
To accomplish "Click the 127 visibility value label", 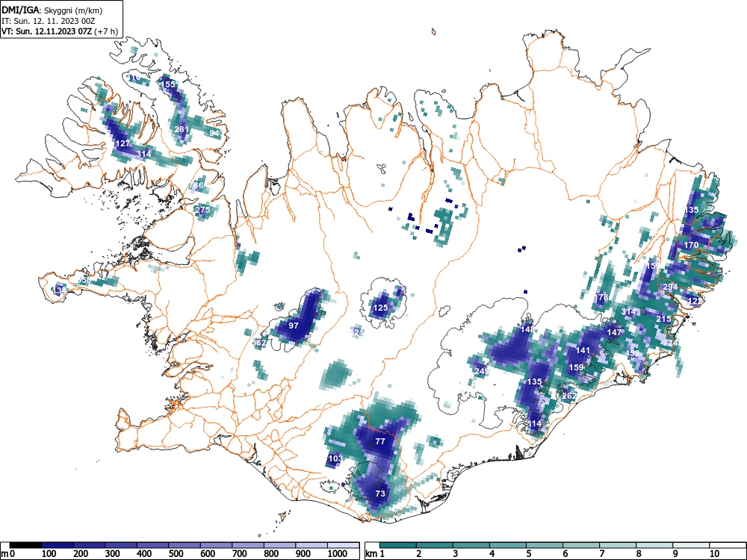I will tap(123, 143).
